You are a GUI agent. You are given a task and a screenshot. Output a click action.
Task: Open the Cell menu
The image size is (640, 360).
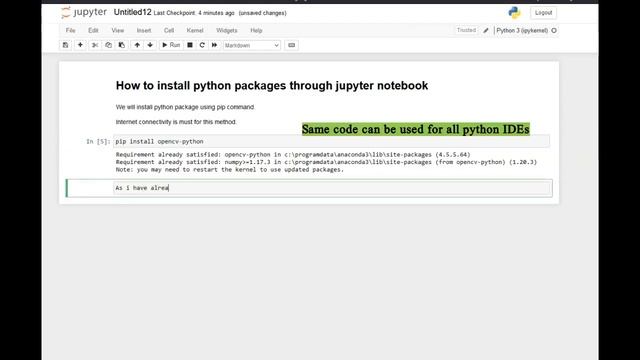(x=169, y=31)
